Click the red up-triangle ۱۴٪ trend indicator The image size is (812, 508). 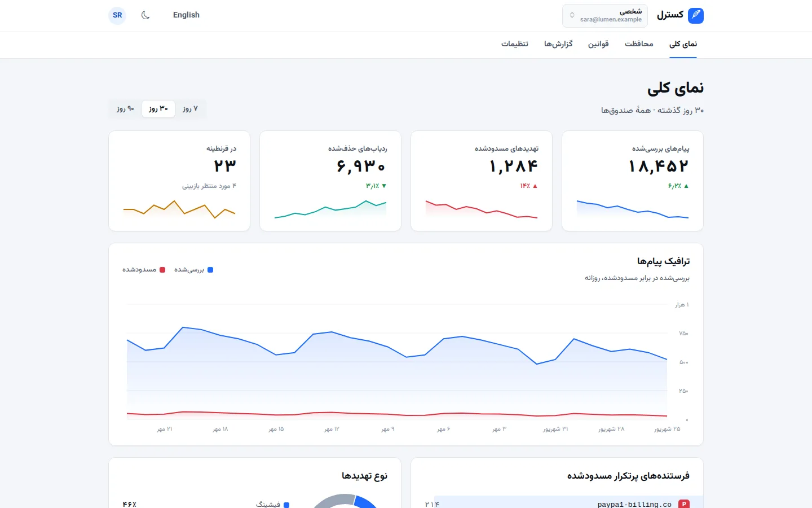tap(529, 186)
